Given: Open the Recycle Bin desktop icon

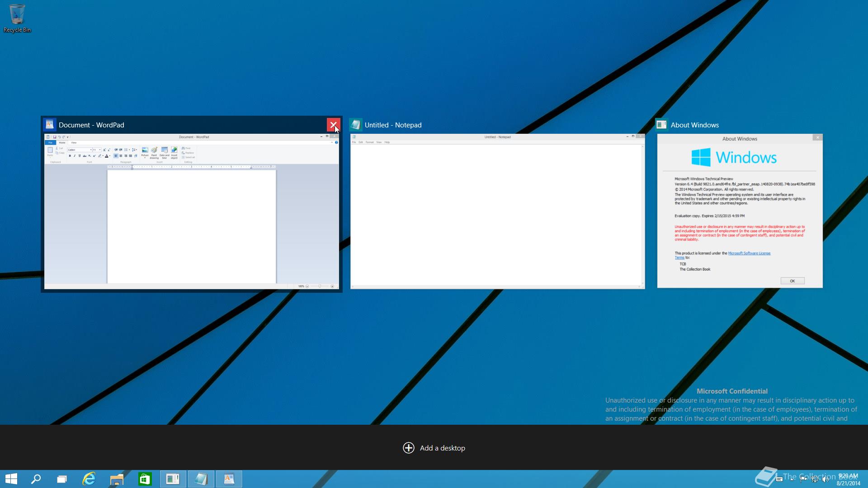Looking at the screenshot, I should coord(17,19).
